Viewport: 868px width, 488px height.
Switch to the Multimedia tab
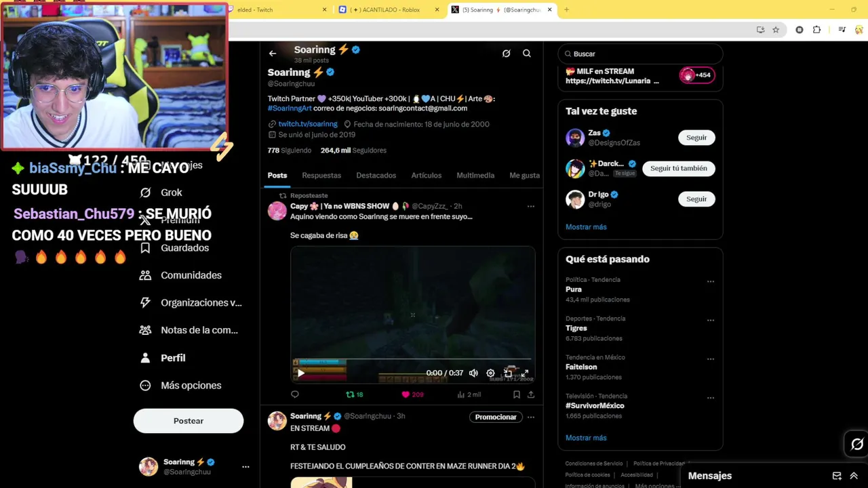tap(475, 176)
